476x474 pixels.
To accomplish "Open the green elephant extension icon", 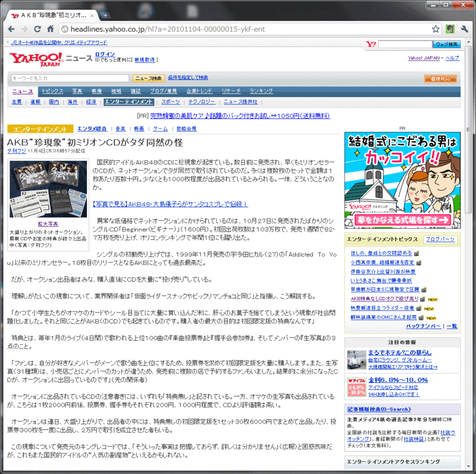I will point(450,29).
